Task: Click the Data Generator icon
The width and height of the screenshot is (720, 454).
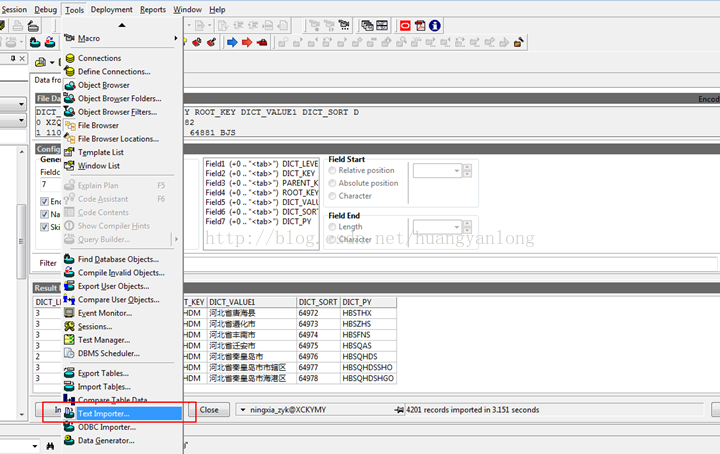Action: (69, 440)
